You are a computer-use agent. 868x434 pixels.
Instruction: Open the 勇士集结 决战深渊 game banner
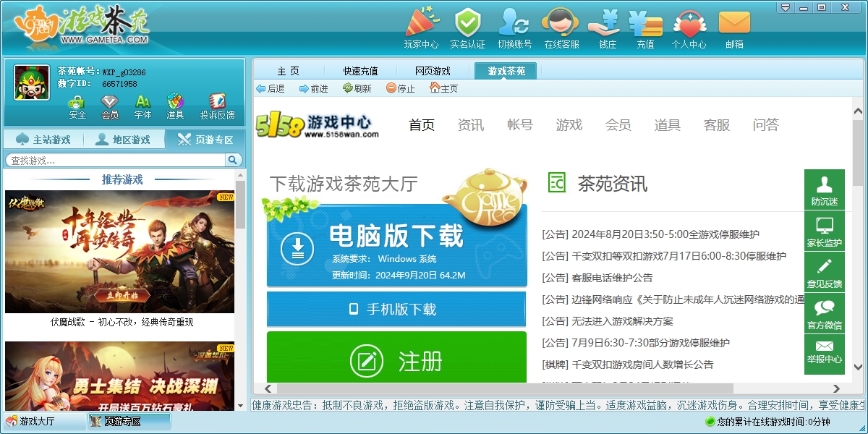pos(120,376)
